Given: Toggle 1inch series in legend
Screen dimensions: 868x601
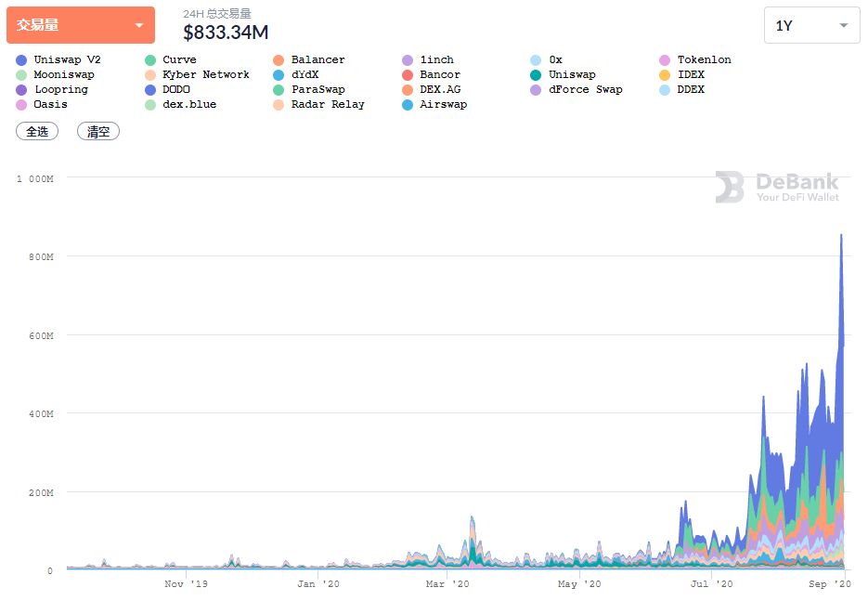Looking at the screenshot, I should coord(428,59).
